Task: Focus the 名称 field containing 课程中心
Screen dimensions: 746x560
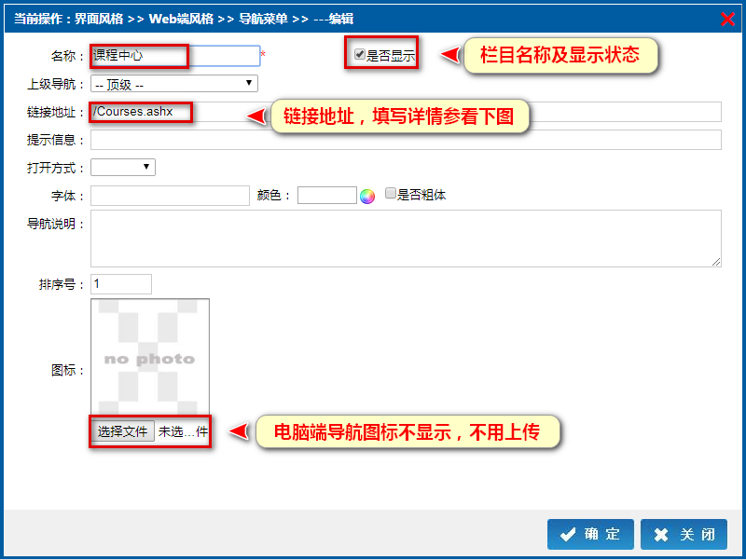Action: [x=175, y=56]
